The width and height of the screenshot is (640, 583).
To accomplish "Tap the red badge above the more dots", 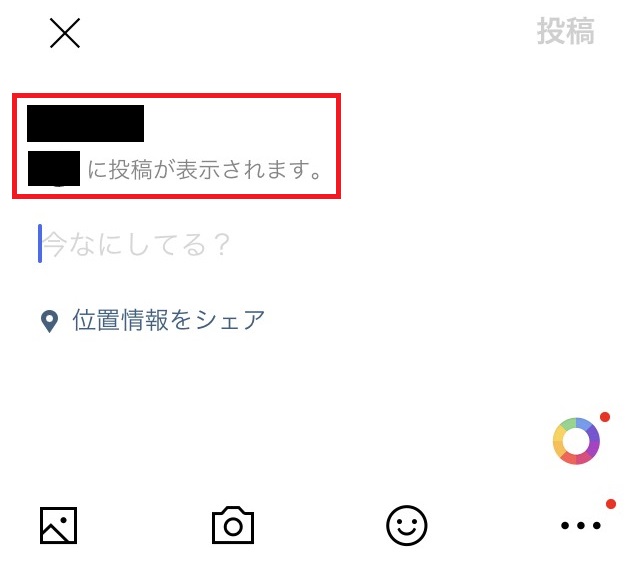I will point(611,504).
